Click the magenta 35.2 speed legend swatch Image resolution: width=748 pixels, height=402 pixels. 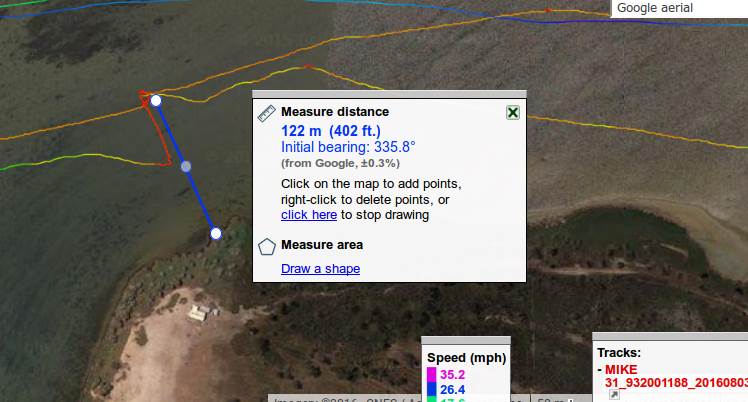(x=432, y=375)
